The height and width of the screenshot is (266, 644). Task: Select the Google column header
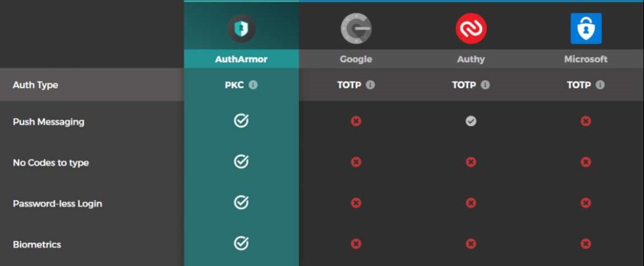point(356,59)
